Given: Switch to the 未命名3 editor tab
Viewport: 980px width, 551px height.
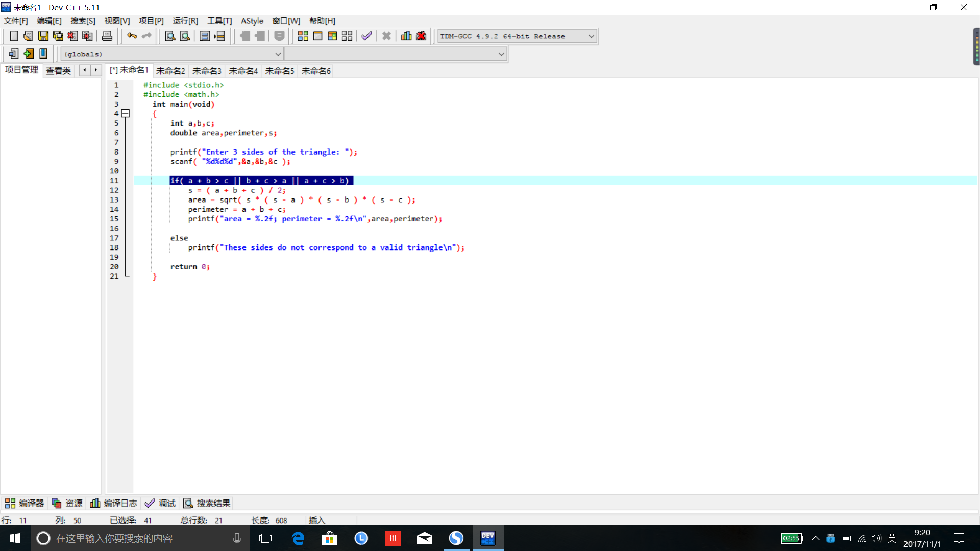Looking at the screenshot, I should click(x=207, y=71).
